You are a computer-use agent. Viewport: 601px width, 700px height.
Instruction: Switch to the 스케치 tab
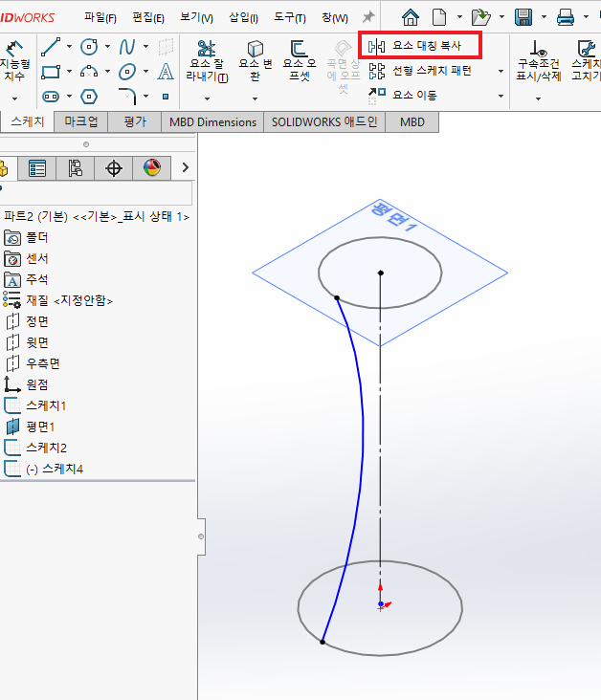pyautogui.click(x=27, y=121)
